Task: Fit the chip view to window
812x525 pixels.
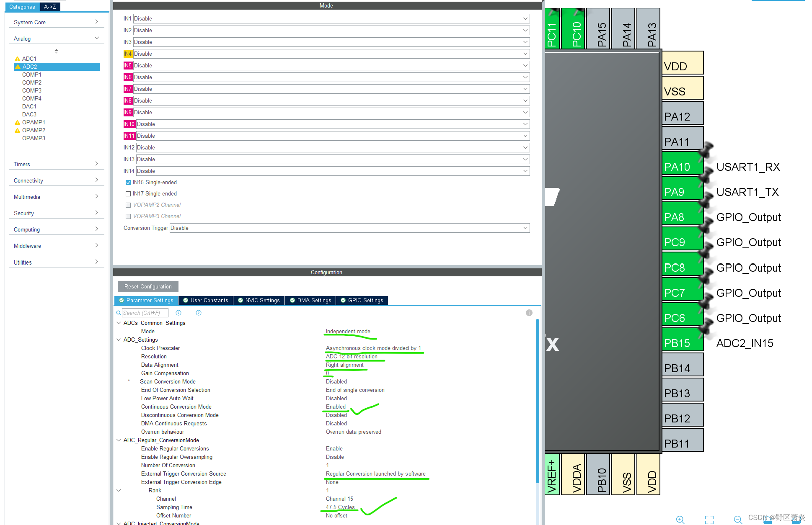Action: pyautogui.click(x=709, y=520)
